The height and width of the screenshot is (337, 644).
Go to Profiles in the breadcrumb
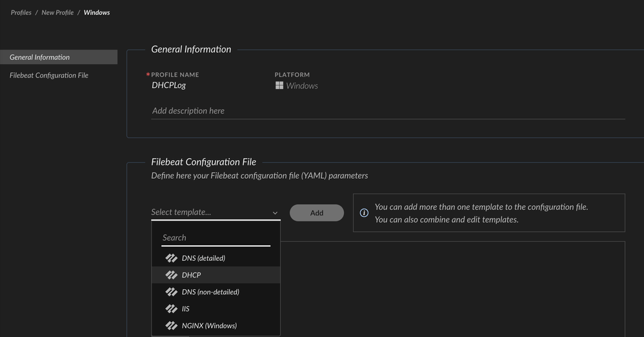coord(21,12)
